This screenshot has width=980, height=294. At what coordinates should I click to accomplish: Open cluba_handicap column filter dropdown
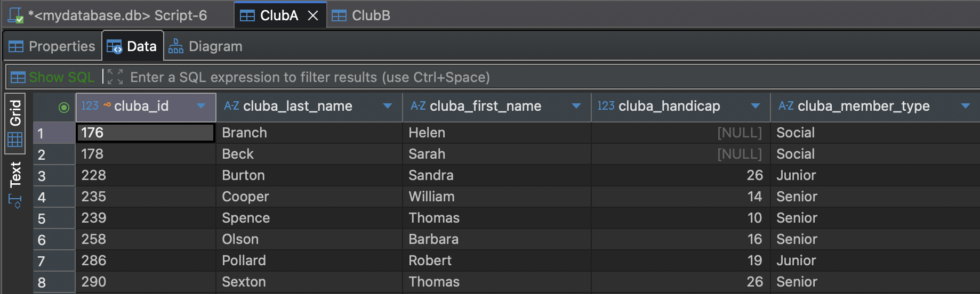(755, 106)
